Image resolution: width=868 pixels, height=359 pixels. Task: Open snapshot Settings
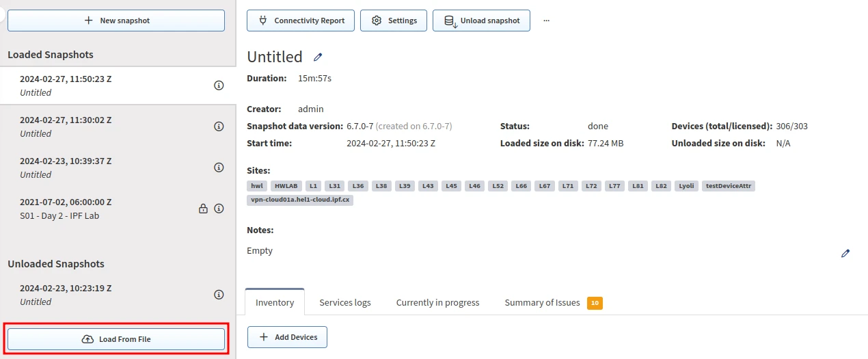coord(394,21)
